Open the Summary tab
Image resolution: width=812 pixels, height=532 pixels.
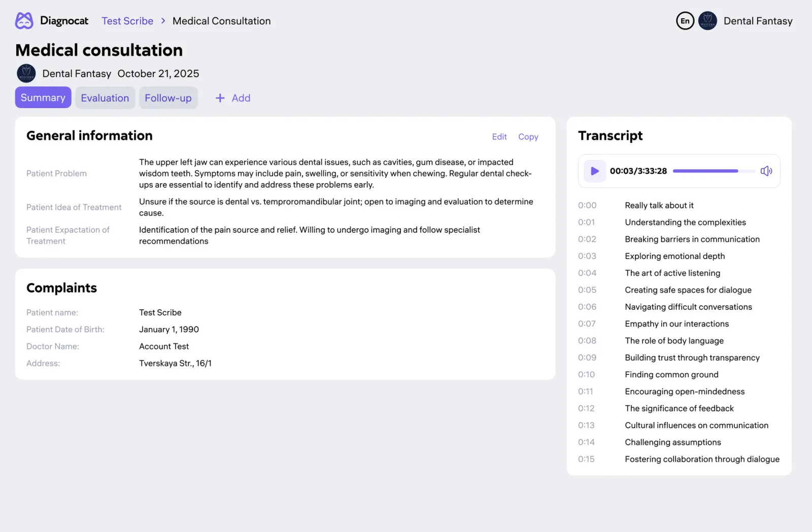click(43, 97)
